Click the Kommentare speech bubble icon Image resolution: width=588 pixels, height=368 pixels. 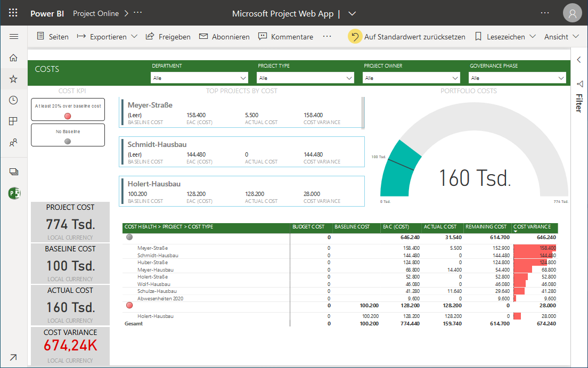[263, 36]
